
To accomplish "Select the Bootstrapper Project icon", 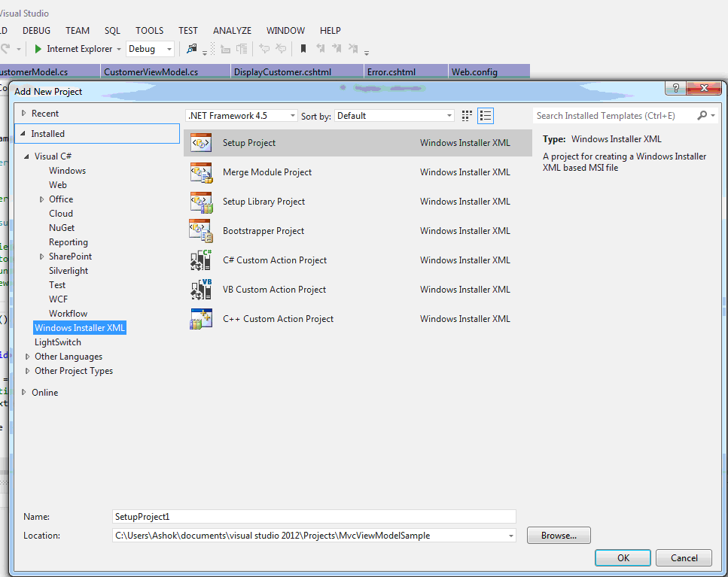I will pyautogui.click(x=201, y=230).
